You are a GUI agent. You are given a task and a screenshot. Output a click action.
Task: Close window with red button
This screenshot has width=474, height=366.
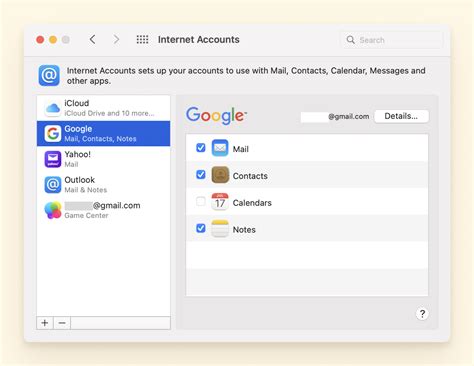tap(40, 40)
